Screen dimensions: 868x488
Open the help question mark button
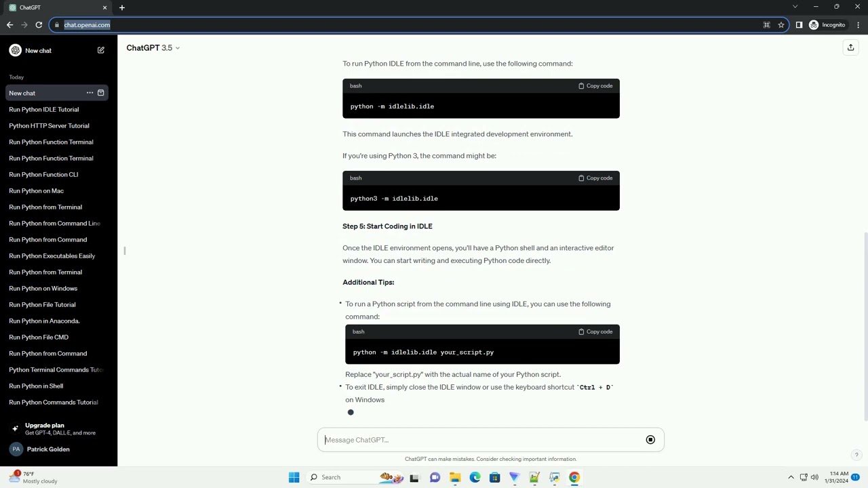point(856,455)
